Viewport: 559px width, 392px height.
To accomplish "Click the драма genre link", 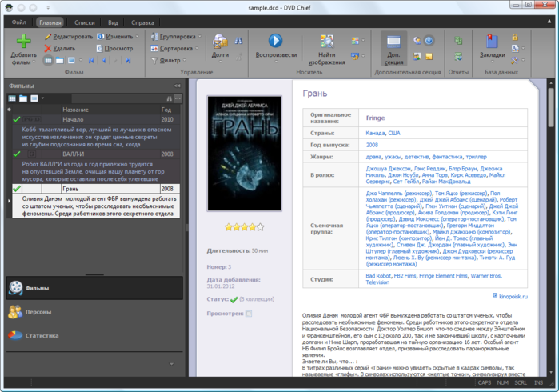I will pyautogui.click(x=373, y=157).
